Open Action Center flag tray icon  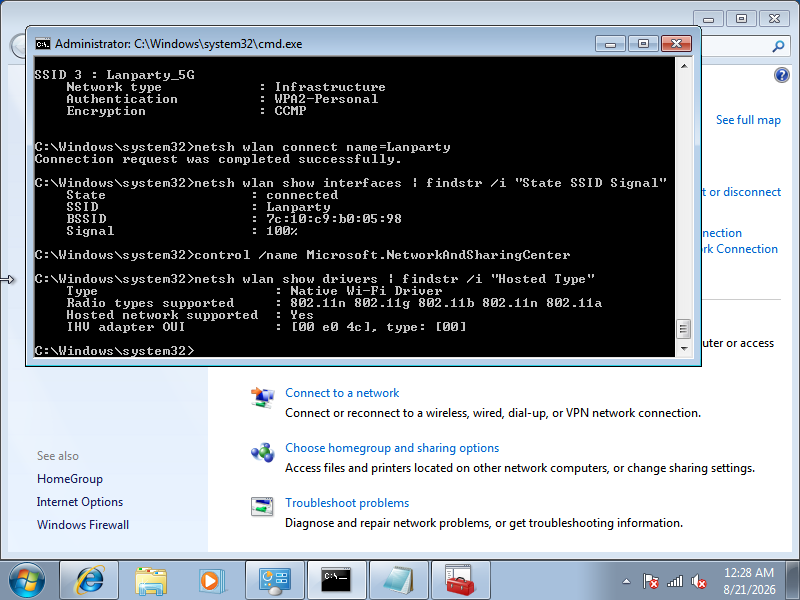point(651,581)
